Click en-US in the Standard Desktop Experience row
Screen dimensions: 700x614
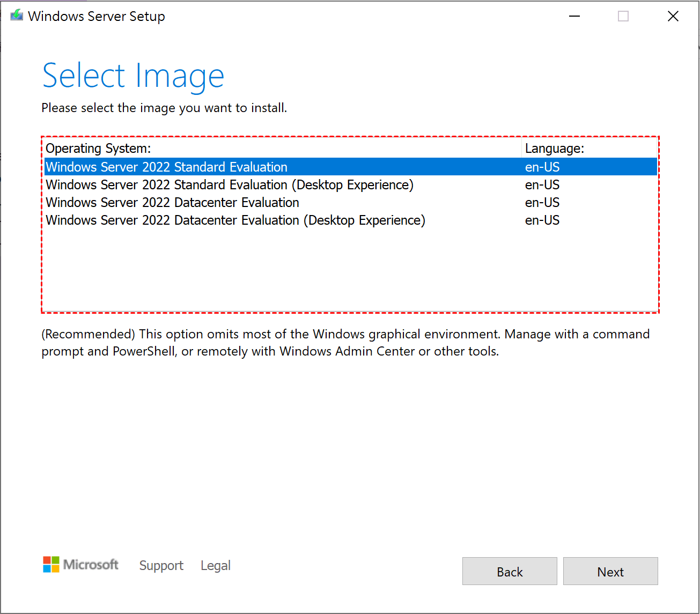coord(542,185)
